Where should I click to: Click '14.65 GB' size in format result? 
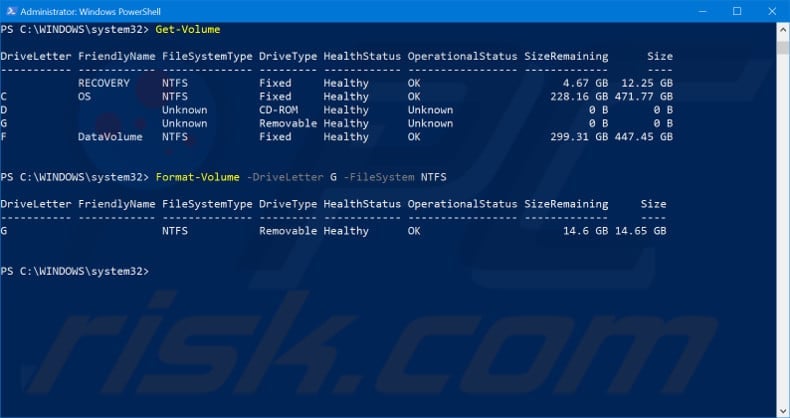[x=640, y=231]
